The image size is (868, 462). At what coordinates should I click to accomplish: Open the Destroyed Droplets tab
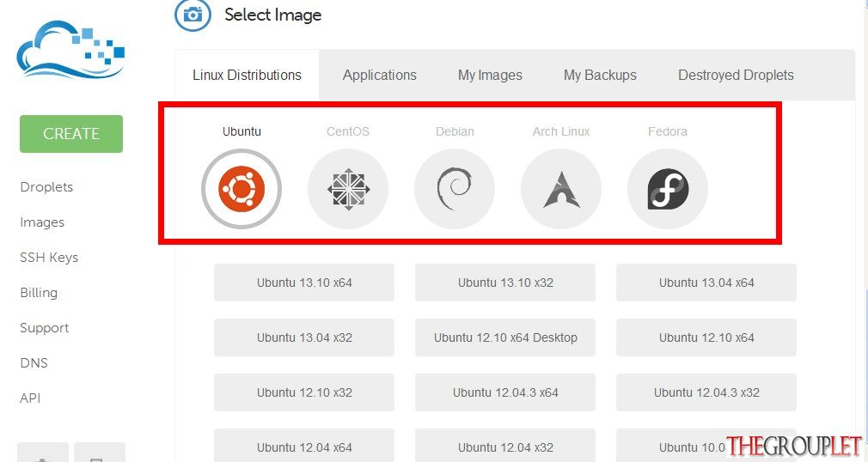point(736,75)
